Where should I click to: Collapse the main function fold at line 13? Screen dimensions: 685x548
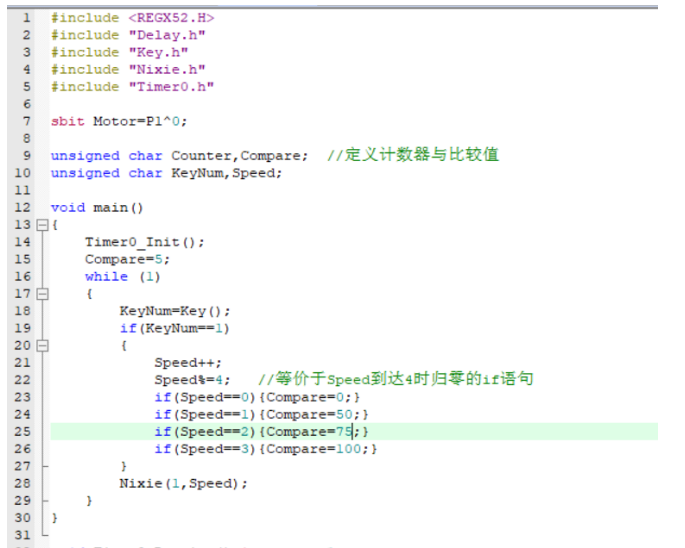tap(42, 225)
